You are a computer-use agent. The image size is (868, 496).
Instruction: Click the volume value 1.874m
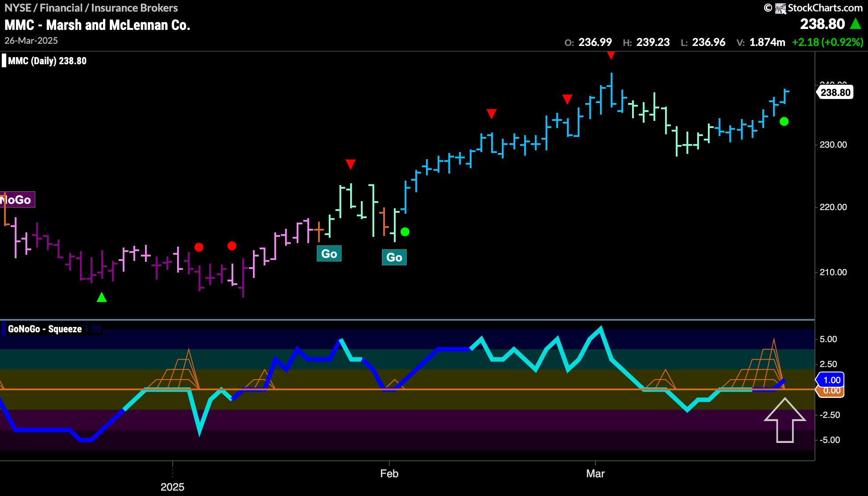click(767, 42)
